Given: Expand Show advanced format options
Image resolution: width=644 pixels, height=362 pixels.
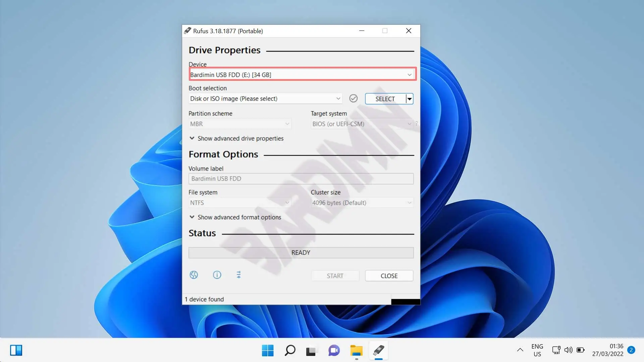Looking at the screenshot, I should click(235, 217).
